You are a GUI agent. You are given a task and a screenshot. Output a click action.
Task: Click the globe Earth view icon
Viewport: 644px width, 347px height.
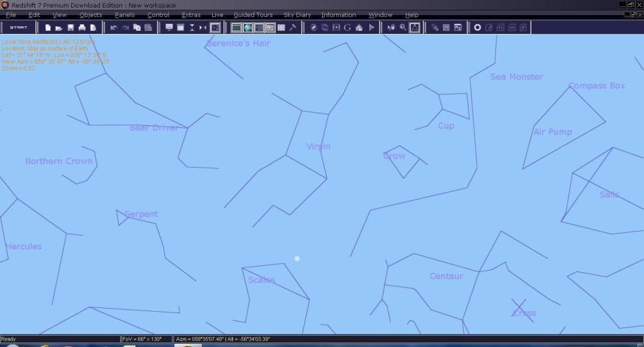pos(247,28)
